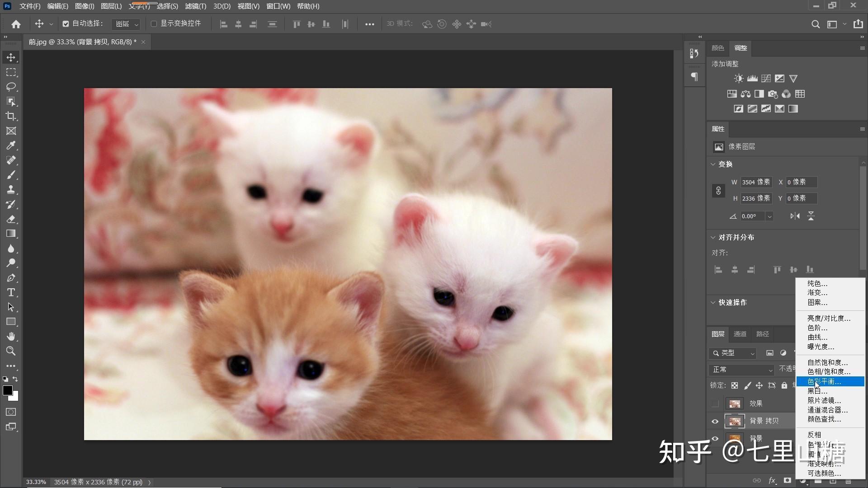The width and height of the screenshot is (868, 488).
Task: Collapse the 变换 section
Action: (x=713, y=164)
